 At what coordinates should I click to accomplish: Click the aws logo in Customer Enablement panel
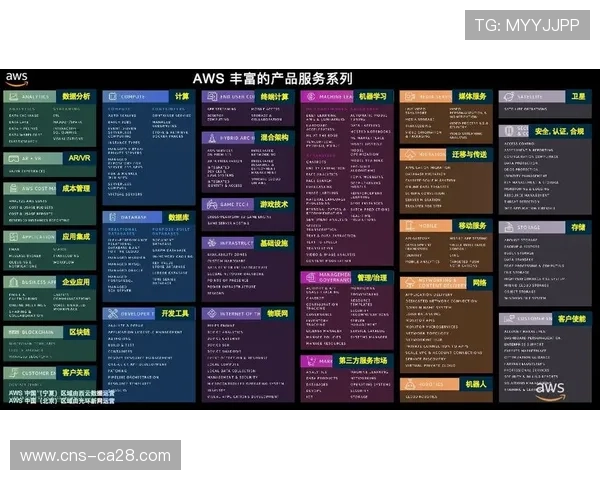[x=550, y=391]
